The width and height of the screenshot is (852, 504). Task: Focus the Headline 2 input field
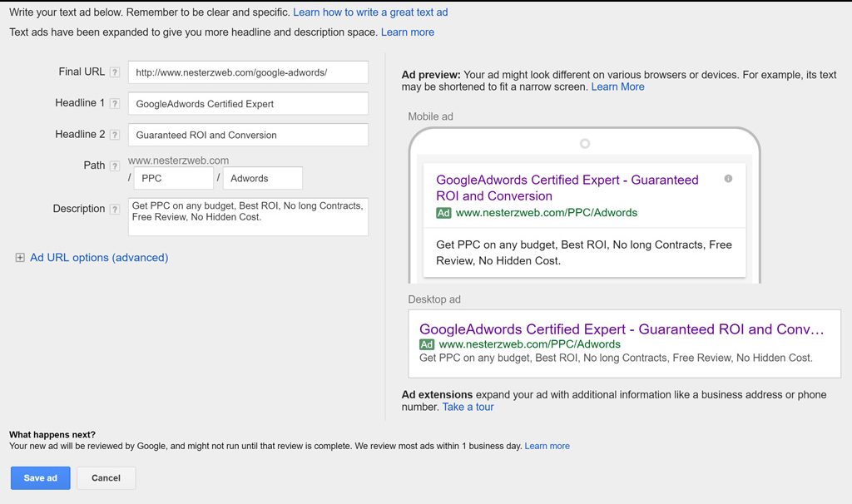click(x=248, y=135)
